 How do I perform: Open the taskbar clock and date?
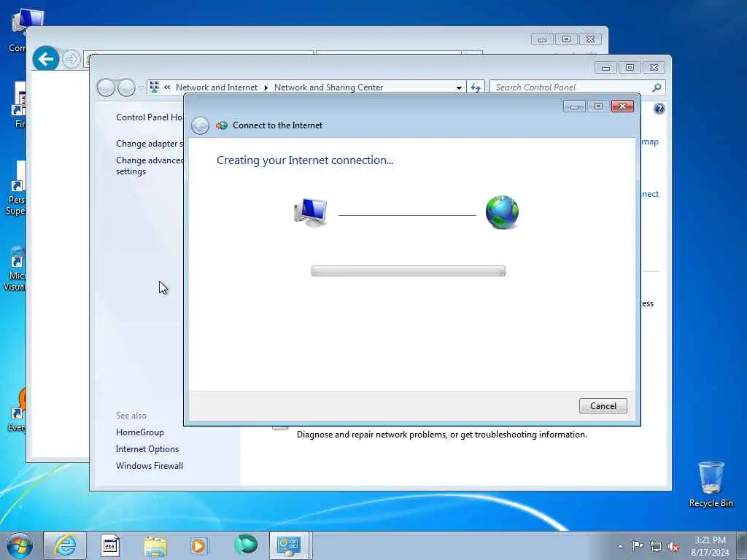point(710,546)
